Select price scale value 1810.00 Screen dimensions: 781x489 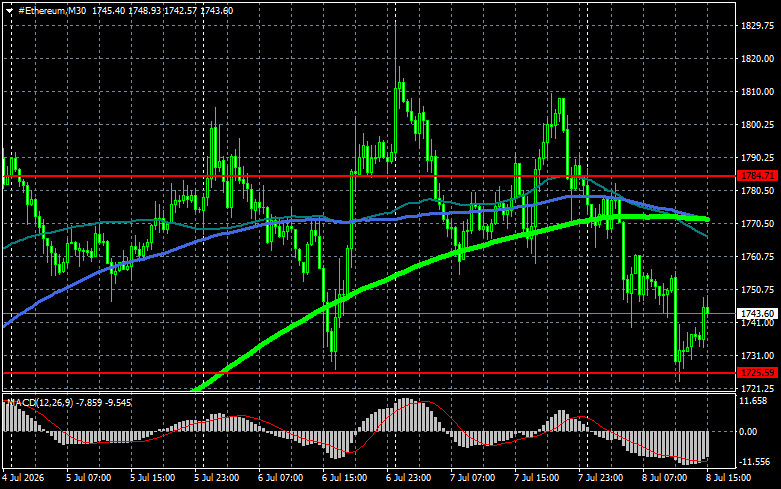tap(758, 92)
